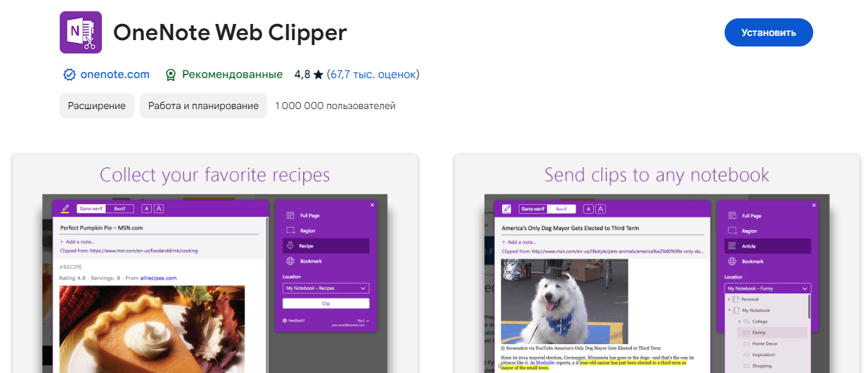Select Bookmark mode in the dog article clipper
868x373 pixels.
(752, 261)
